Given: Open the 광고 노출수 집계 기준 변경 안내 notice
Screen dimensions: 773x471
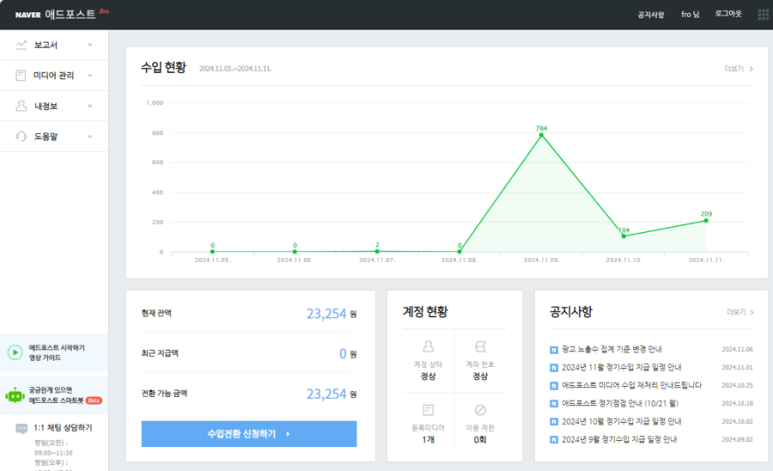Looking at the screenshot, I should (612, 350).
